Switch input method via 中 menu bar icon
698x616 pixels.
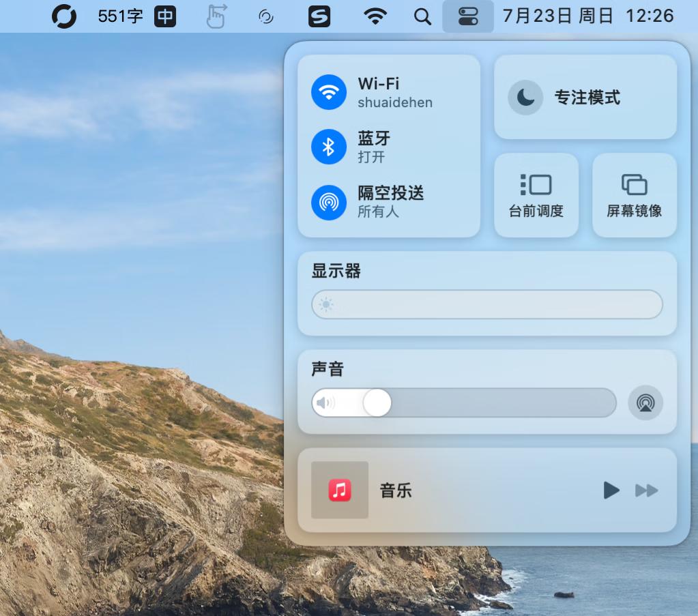165,16
